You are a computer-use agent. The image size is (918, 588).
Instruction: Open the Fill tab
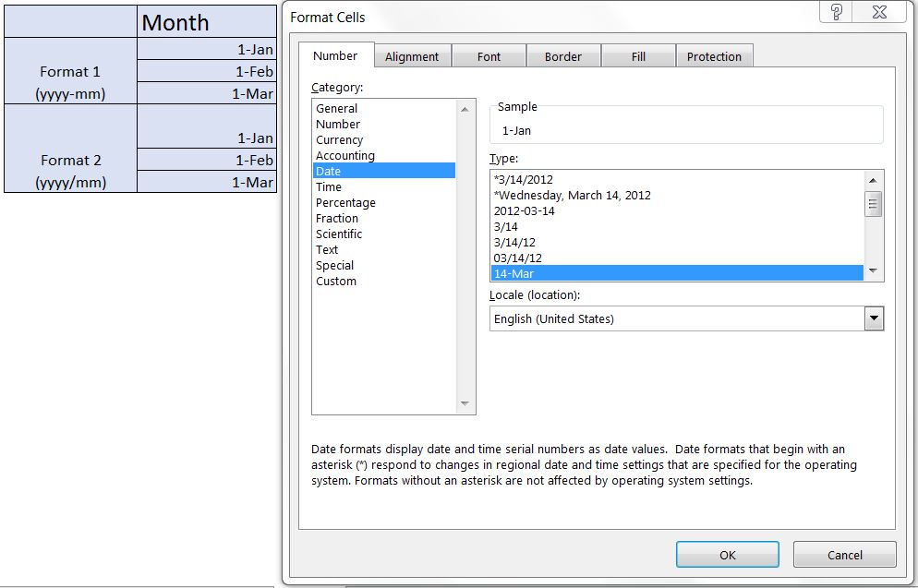(x=638, y=55)
